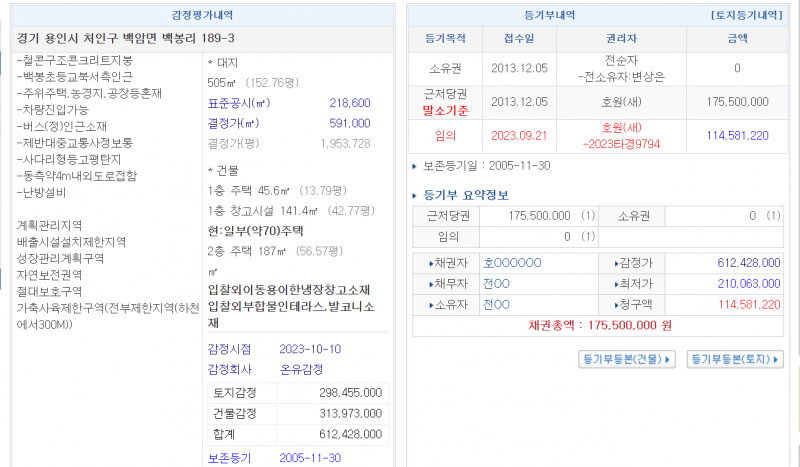The height and width of the screenshot is (467, 800).
Task: Select the 감정회사 value 온유감정
Action: (x=300, y=369)
